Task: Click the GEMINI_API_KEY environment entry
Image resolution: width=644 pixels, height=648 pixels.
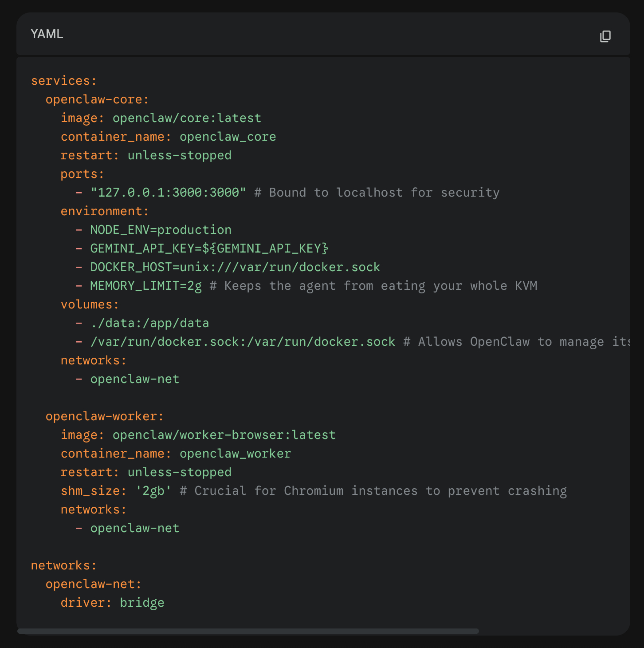Action: pyautogui.click(x=209, y=249)
